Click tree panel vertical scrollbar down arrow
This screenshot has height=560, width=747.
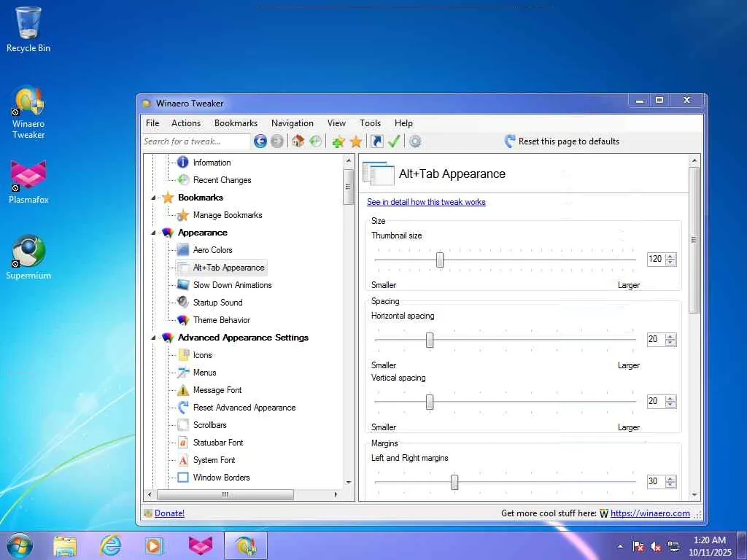pyautogui.click(x=349, y=483)
